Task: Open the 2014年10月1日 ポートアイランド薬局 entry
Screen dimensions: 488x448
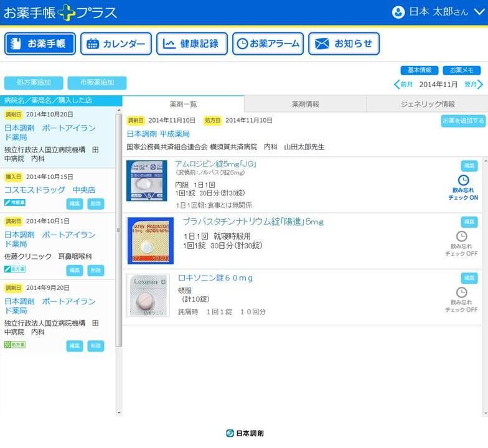Action: [x=50, y=239]
